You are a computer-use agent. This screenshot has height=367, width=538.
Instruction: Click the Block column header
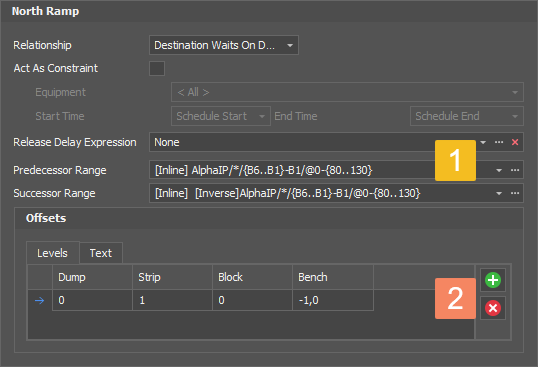coord(252,277)
